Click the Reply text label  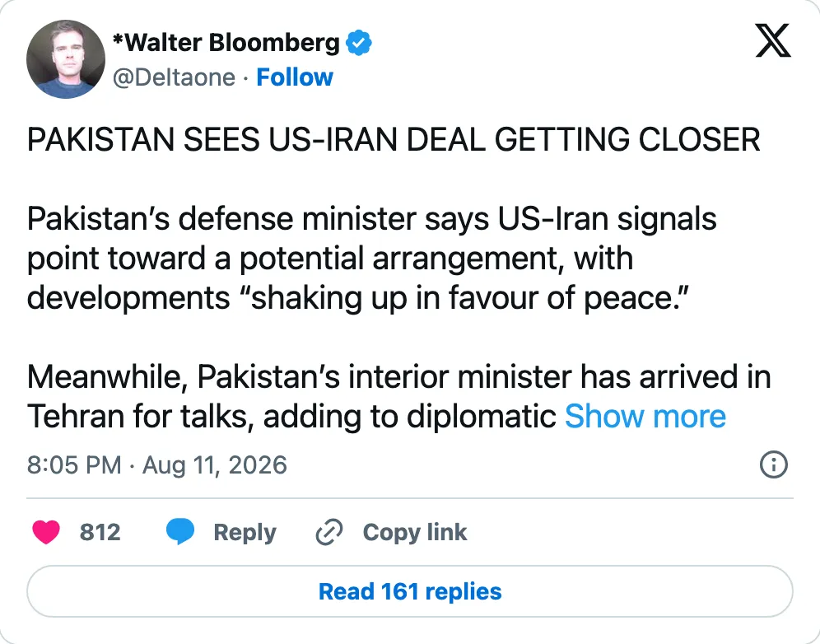pyautogui.click(x=245, y=532)
